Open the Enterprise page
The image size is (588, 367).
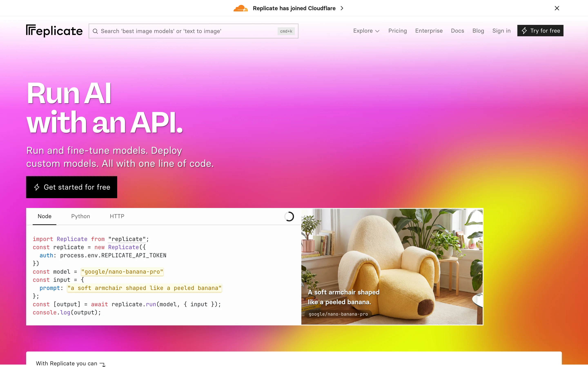tap(429, 31)
